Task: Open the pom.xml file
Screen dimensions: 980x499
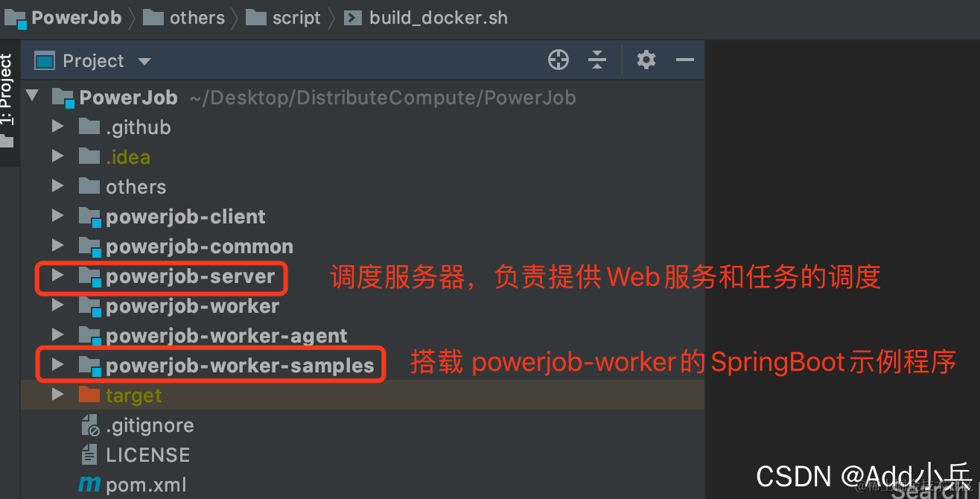Action: (x=146, y=485)
